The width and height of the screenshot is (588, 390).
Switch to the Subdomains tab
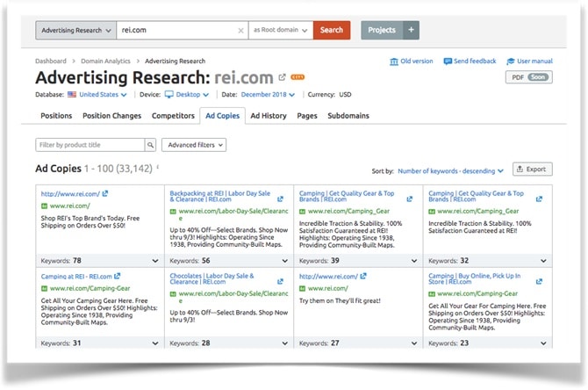(348, 116)
